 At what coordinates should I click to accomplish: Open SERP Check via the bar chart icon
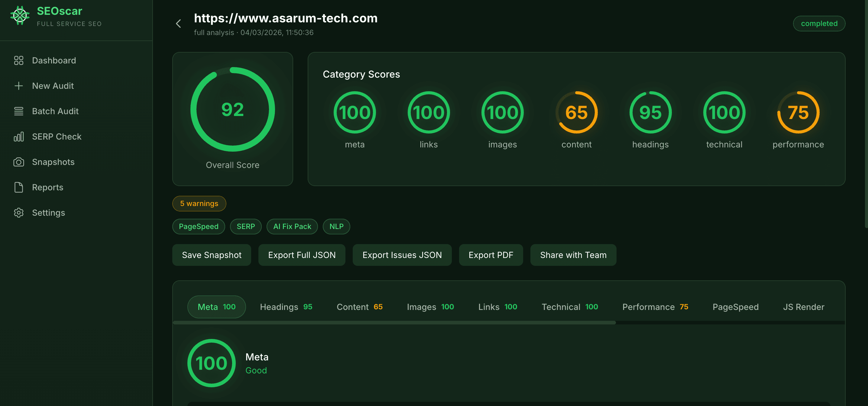point(18,137)
